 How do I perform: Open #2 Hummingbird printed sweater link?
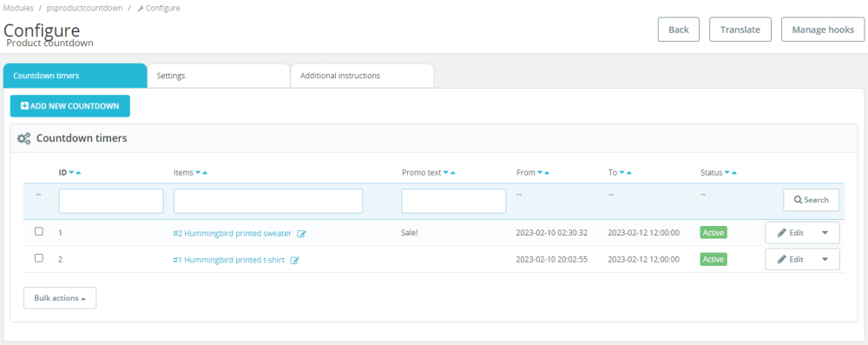point(232,234)
